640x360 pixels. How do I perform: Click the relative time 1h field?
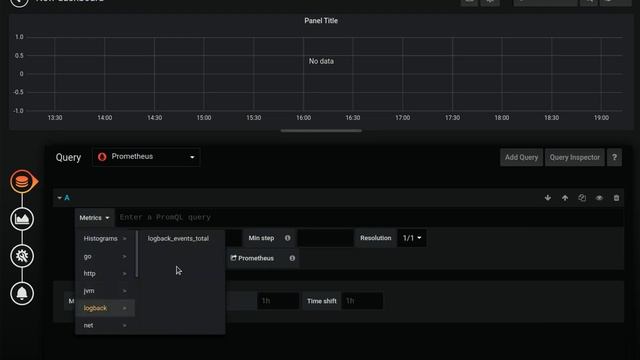click(278, 301)
